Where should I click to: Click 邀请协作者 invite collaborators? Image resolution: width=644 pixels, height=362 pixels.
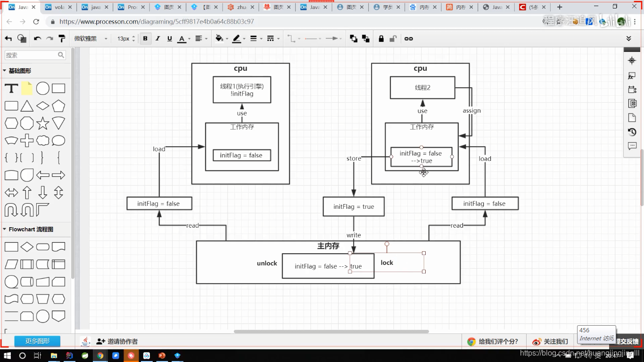(x=117, y=341)
